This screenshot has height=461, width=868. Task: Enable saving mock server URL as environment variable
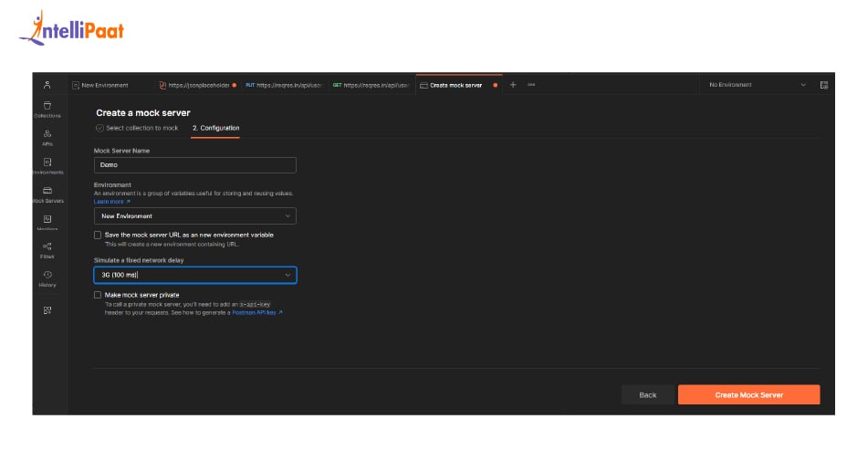(x=98, y=236)
